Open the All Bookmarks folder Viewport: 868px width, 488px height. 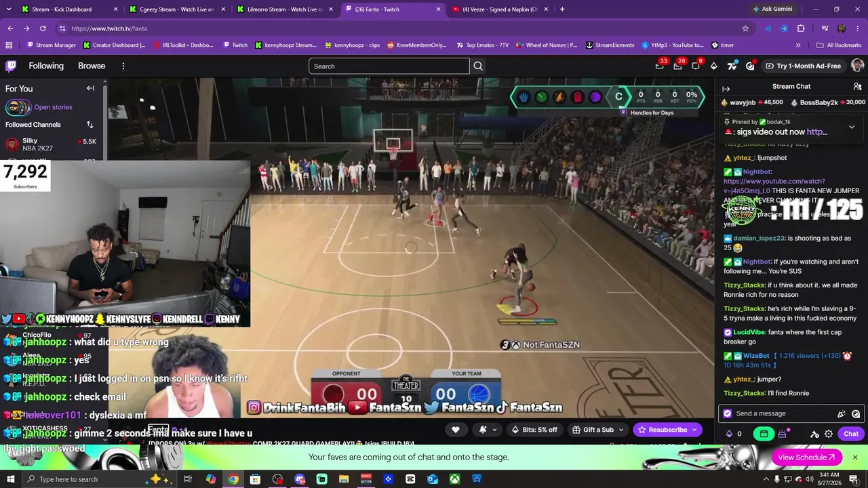tap(839, 45)
